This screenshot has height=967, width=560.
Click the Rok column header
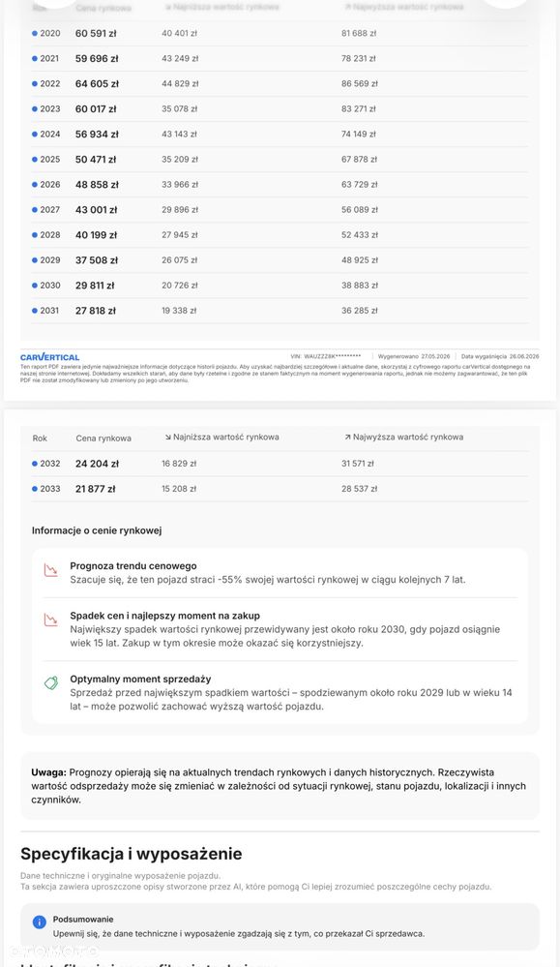point(40,438)
